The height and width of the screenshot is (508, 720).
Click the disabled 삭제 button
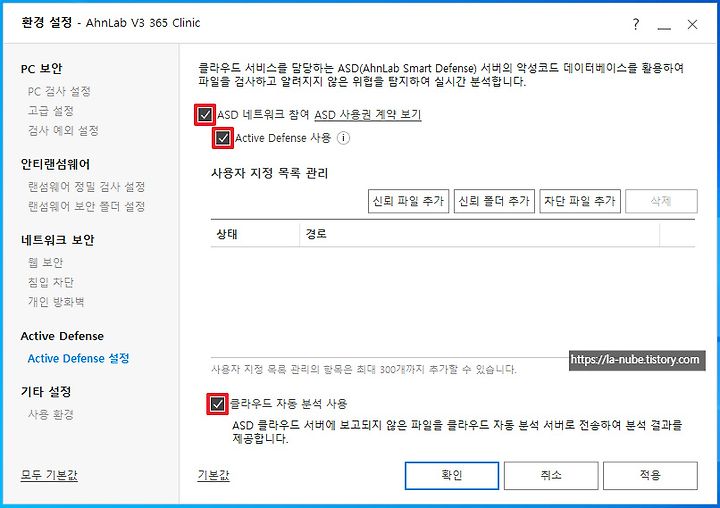661,201
